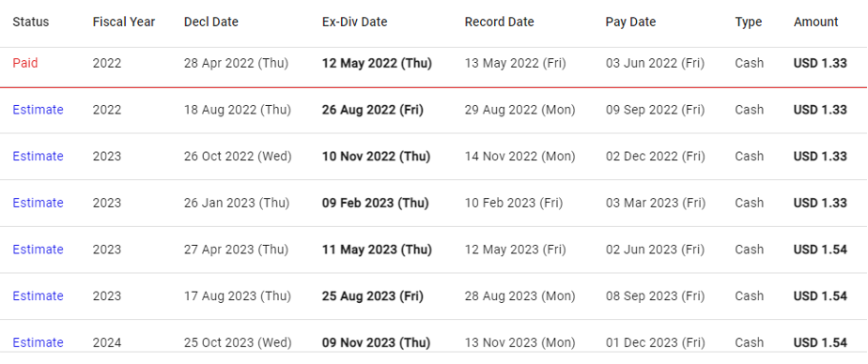Image resolution: width=868 pixels, height=364 pixels.
Task: Open Estimate link for 25 Aug 2023 row
Action: click(x=38, y=296)
